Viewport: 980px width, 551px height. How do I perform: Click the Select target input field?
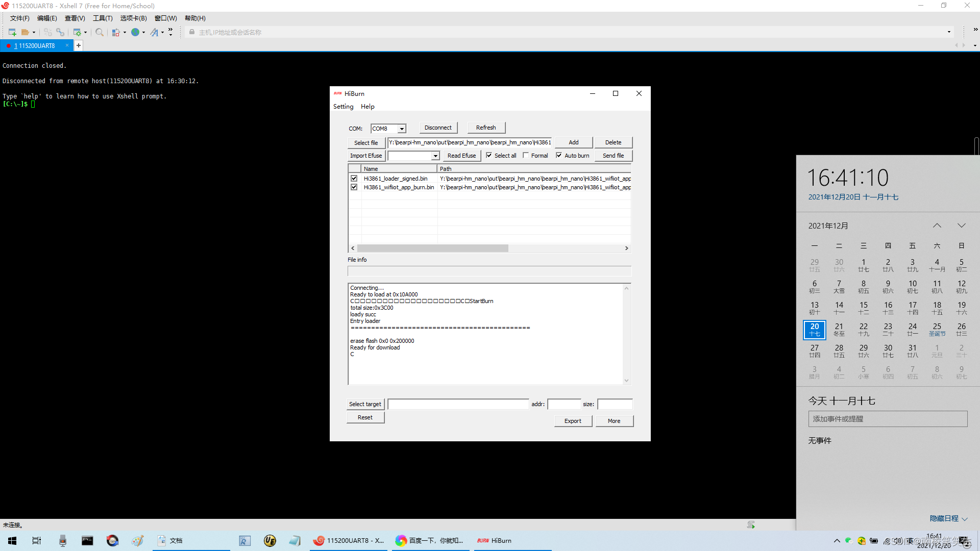[x=458, y=404]
